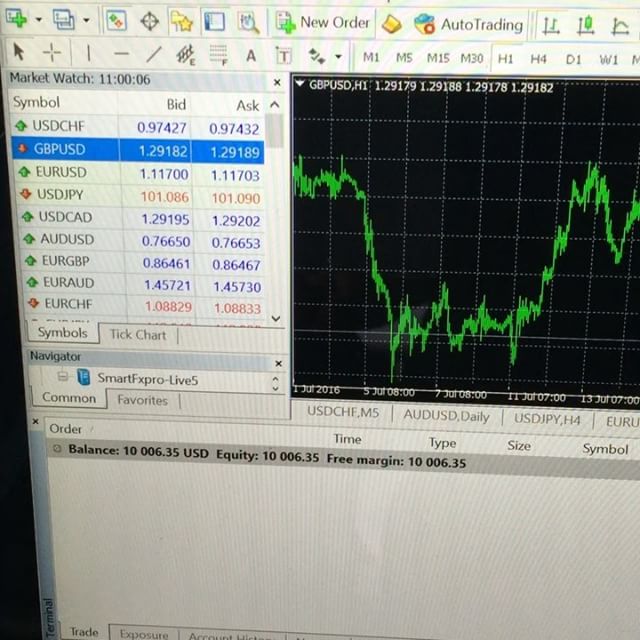This screenshot has height=640, width=640.
Task: Switch to the M30 timeframe
Action: [472, 58]
